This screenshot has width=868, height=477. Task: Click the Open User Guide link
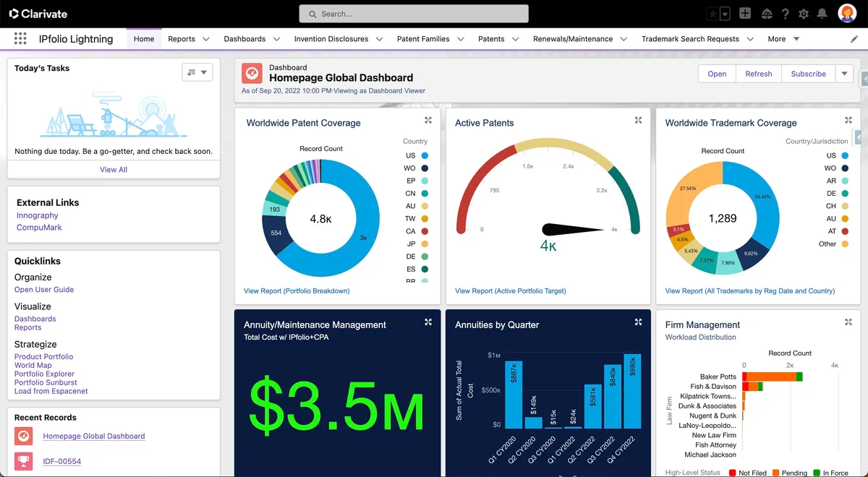point(44,290)
